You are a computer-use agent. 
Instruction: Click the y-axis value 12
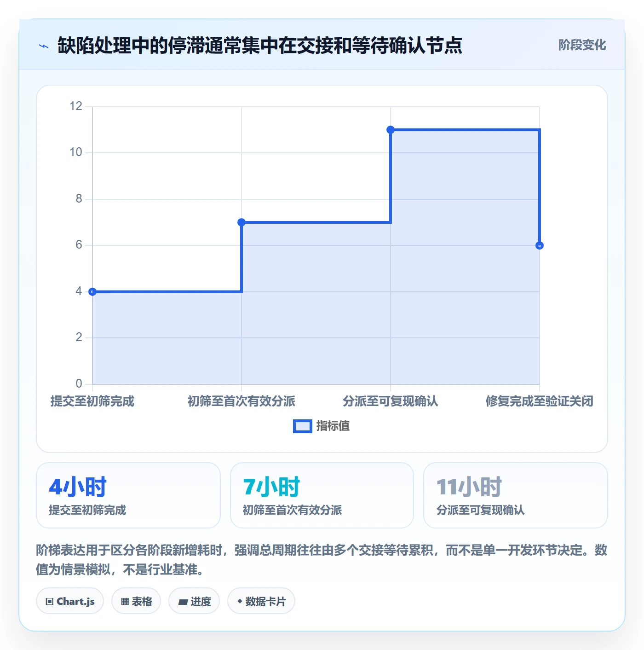pos(76,106)
